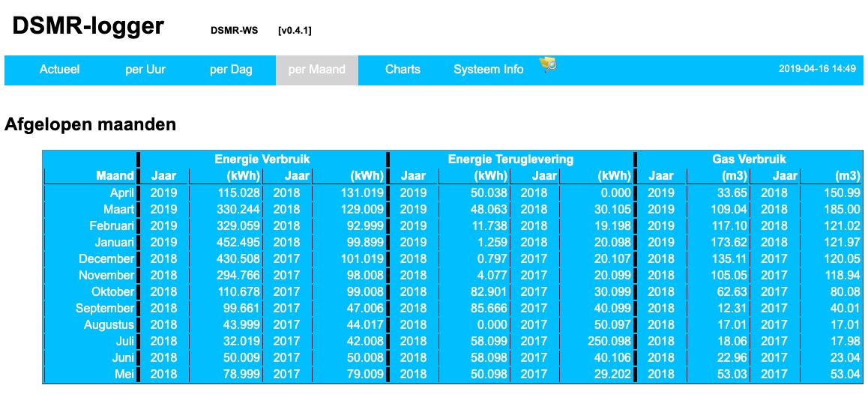This screenshot has width=868, height=394.
Task: Open the Charts tab
Action: 403,70
